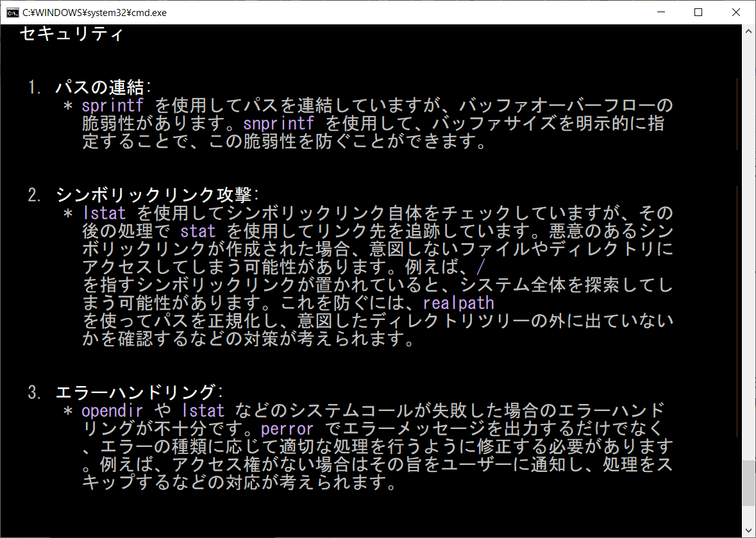Click the vertical scrollbar thumb
Viewport: 756px width, 538px height.
[748, 483]
